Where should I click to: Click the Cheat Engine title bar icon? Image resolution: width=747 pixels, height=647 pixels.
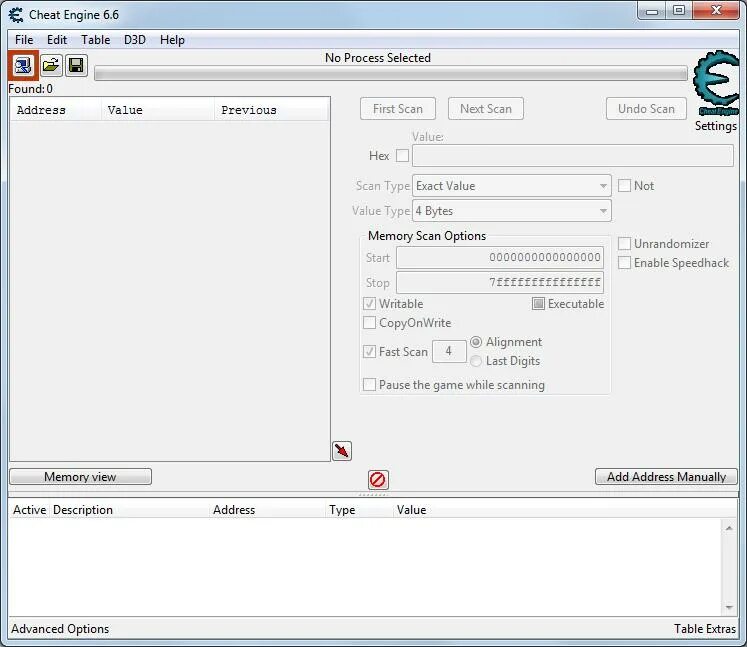click(16, 15)
